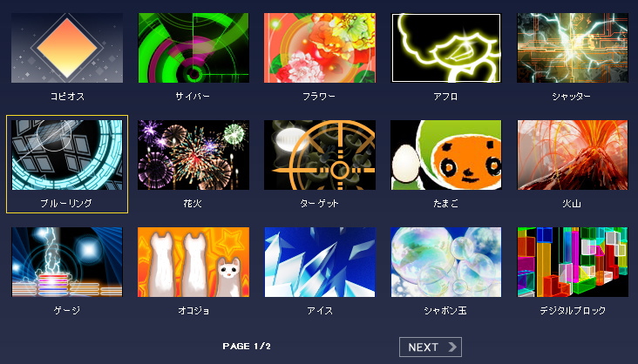638x364 pixels.
Task: Select the コビオス diamond thumbnail
Action: (67, 48)
